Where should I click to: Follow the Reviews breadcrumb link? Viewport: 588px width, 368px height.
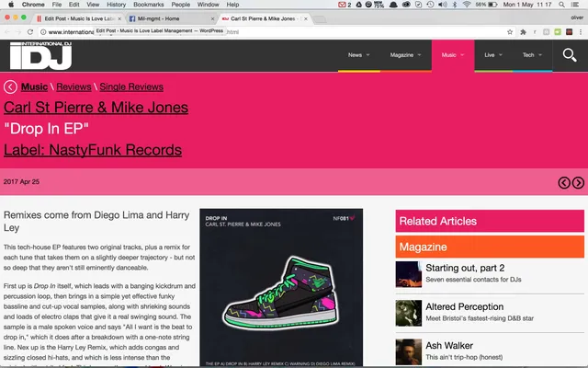click(x=73, y=86)
